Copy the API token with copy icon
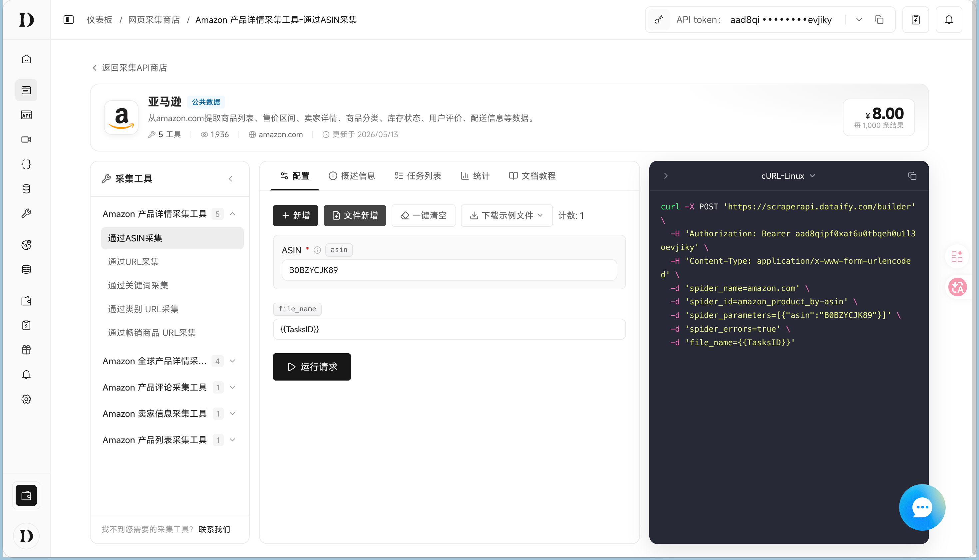This screenshot has height=560, width=979. (x=879, y=20)
